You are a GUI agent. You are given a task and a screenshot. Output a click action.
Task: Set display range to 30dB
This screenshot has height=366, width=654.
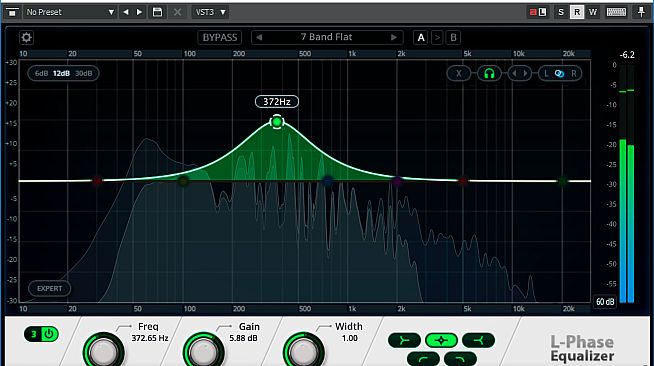83,73
